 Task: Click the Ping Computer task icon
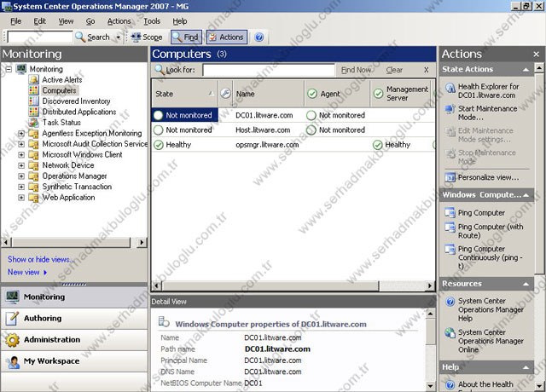pyautogui.click(x=450, y=212)
